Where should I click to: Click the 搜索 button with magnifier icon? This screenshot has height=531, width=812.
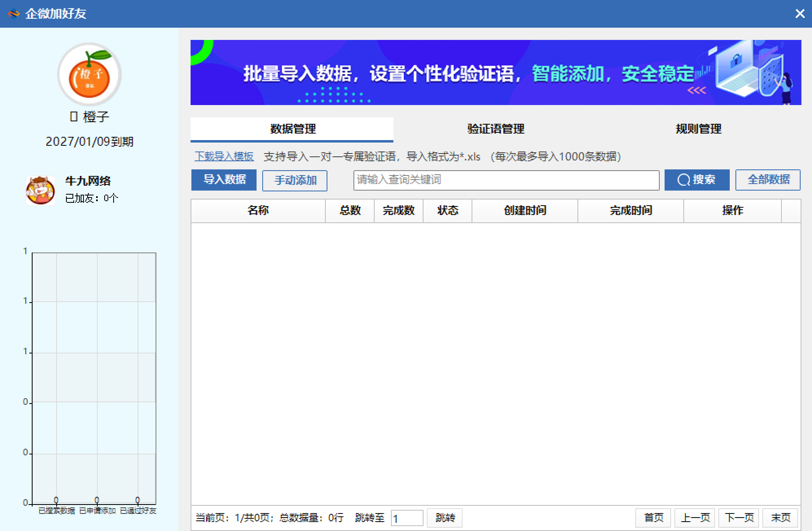point(696,180)
